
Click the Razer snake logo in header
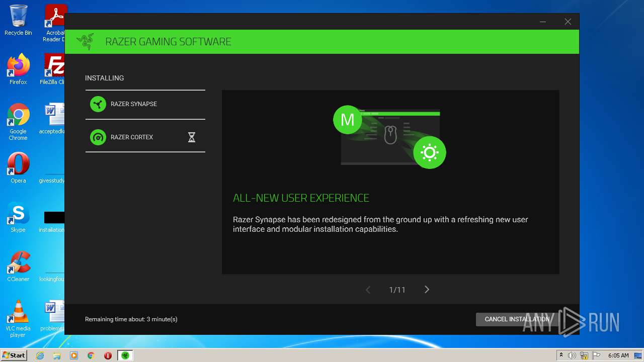85,42
